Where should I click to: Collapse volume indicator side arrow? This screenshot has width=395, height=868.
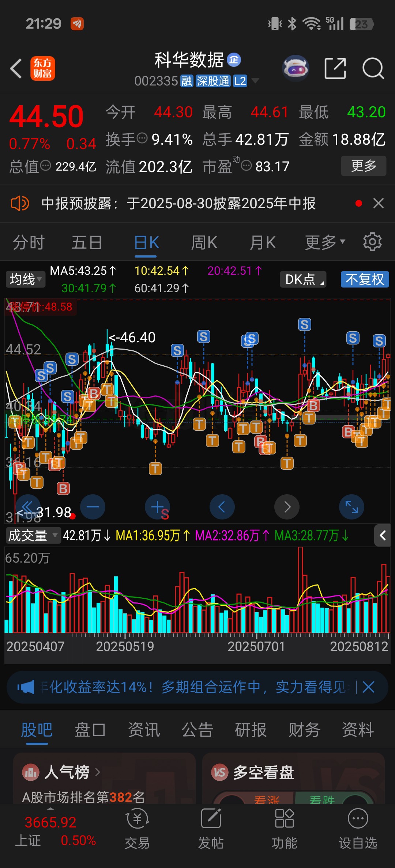pos(383,536)
